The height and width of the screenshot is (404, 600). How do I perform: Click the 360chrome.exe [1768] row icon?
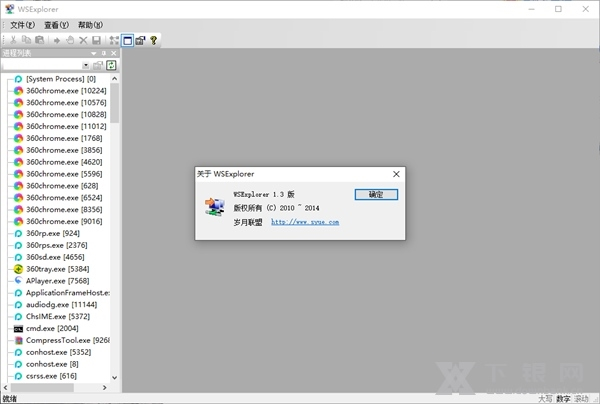(x=18, y=138)
